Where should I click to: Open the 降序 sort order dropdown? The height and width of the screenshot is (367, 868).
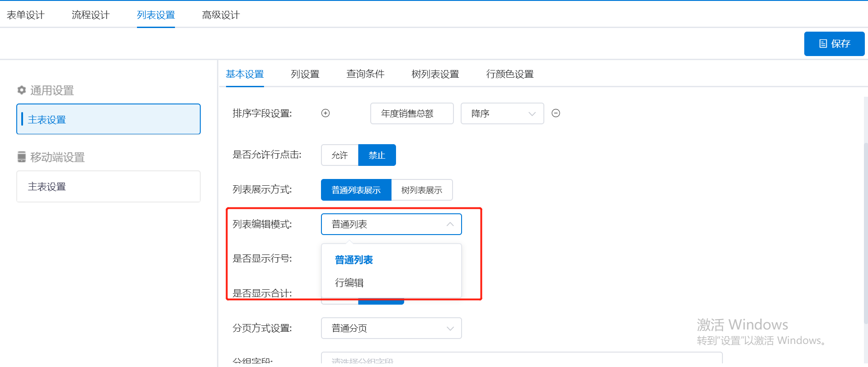[502, 113]
